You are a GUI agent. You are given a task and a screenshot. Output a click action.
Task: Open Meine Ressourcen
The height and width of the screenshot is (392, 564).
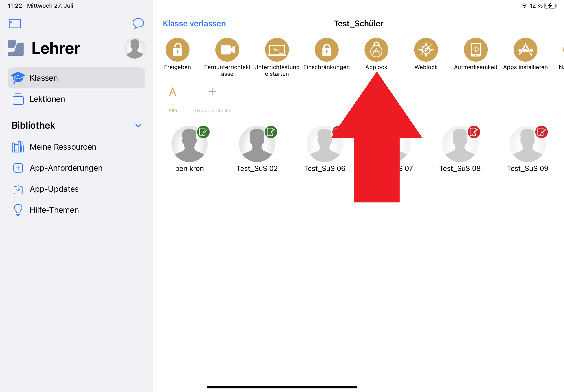(76, 147)
